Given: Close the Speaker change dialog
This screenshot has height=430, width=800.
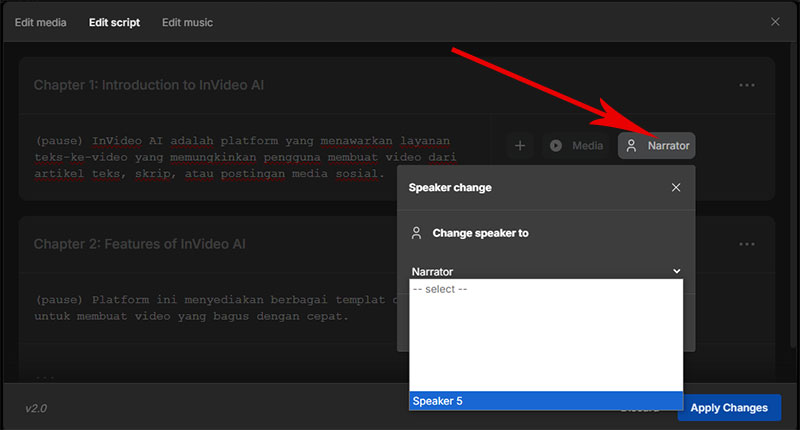Looking at the screenshot, I should 676,187.
